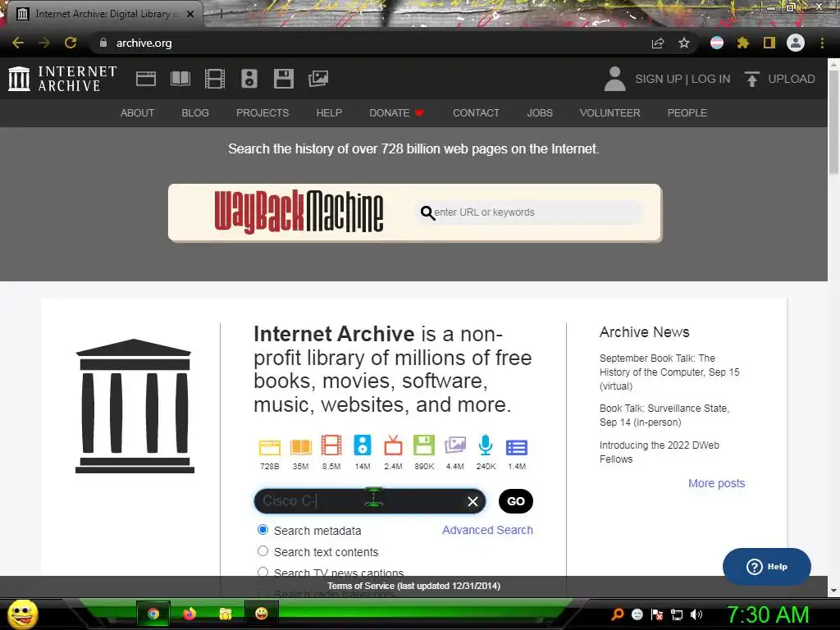Open the 35M texts media icon
Viewport: 840px width, 630px height.
[300, 447]
